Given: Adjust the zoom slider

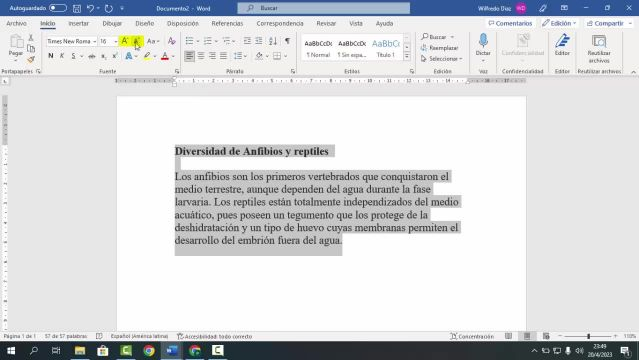Looking at the screenshot, I should point(588,336).
